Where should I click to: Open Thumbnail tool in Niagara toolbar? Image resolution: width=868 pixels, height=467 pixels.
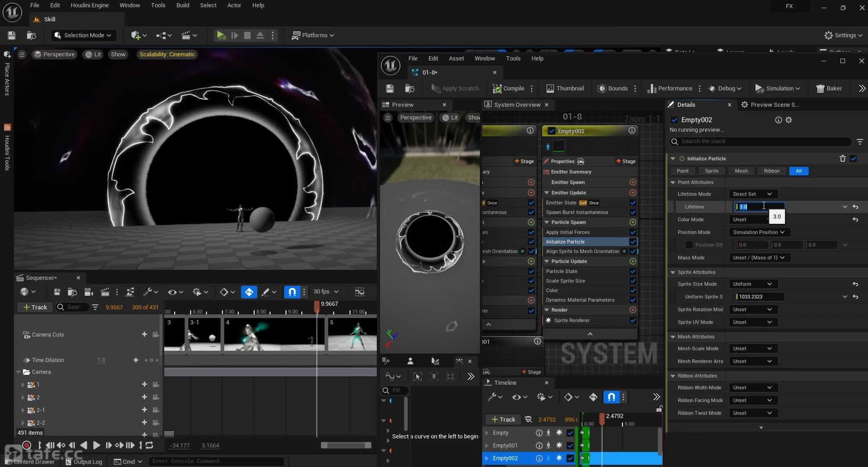[565, 88]
